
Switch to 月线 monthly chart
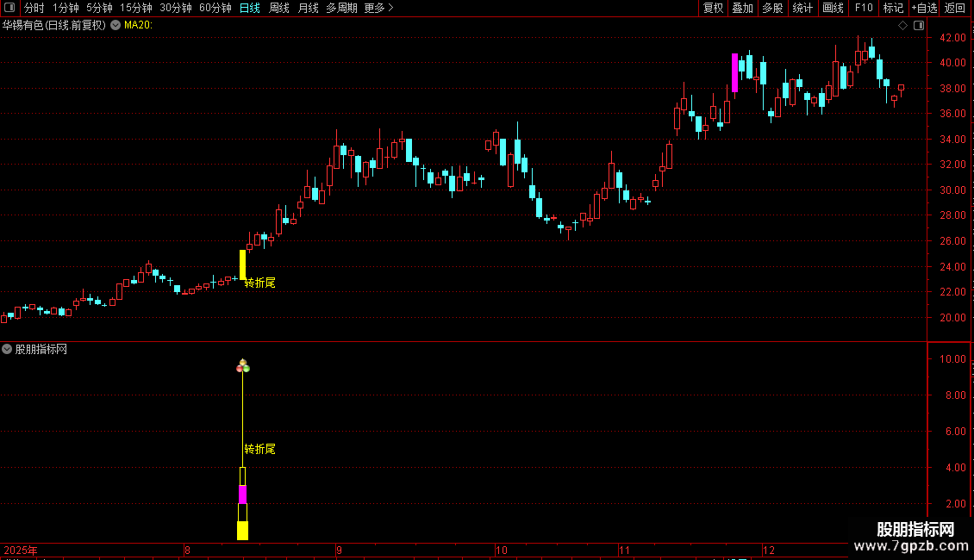308,8
